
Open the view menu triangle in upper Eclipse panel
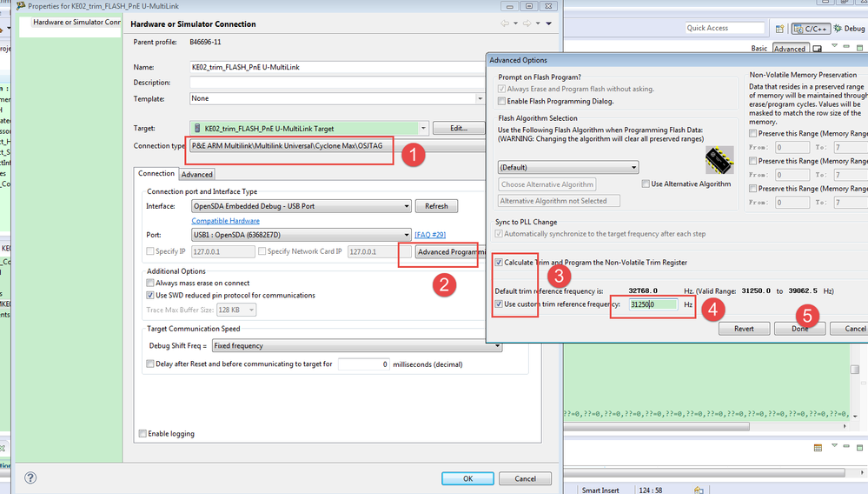[834, 46]
